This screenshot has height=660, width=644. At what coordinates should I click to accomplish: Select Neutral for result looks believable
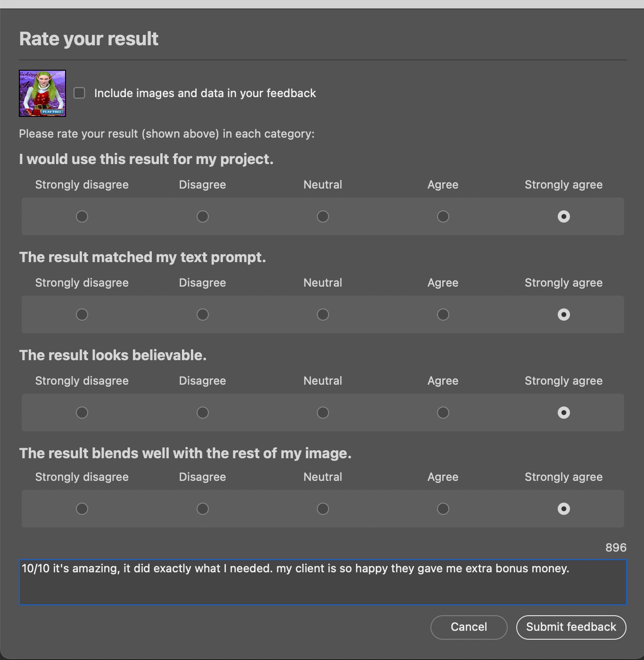[x=323, y=412]
